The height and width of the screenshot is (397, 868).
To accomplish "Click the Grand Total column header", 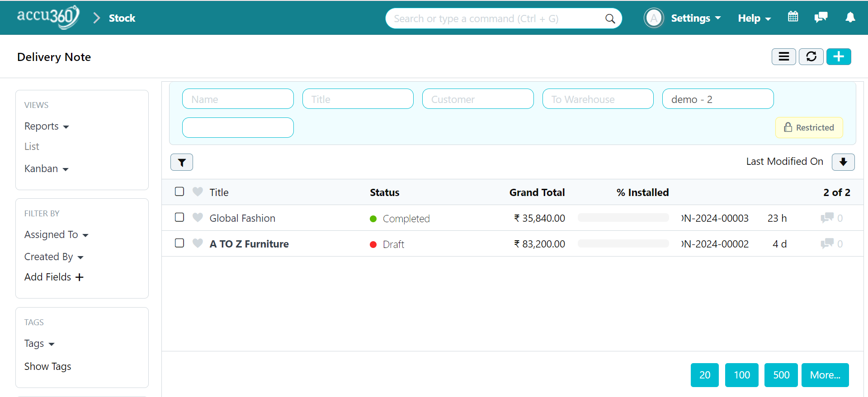I will [x=537, y=192].
